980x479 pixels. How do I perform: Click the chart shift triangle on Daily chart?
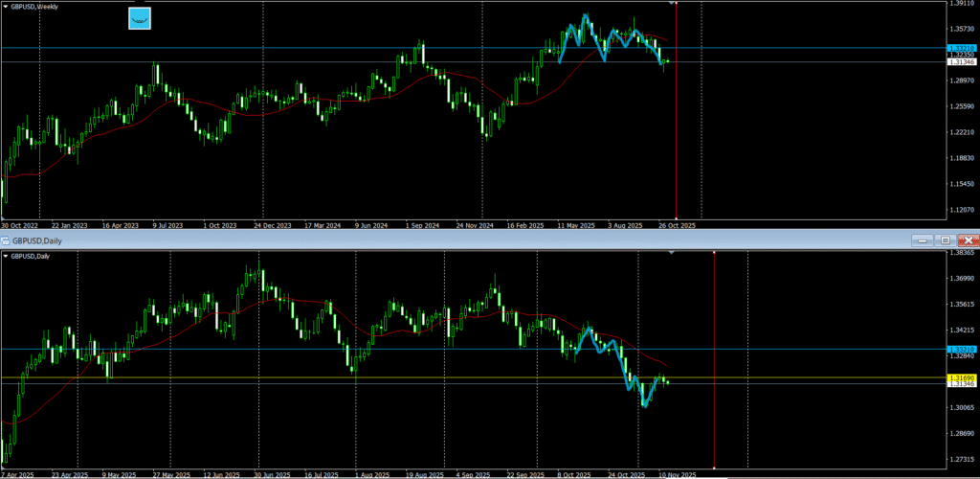click(671, 253)
